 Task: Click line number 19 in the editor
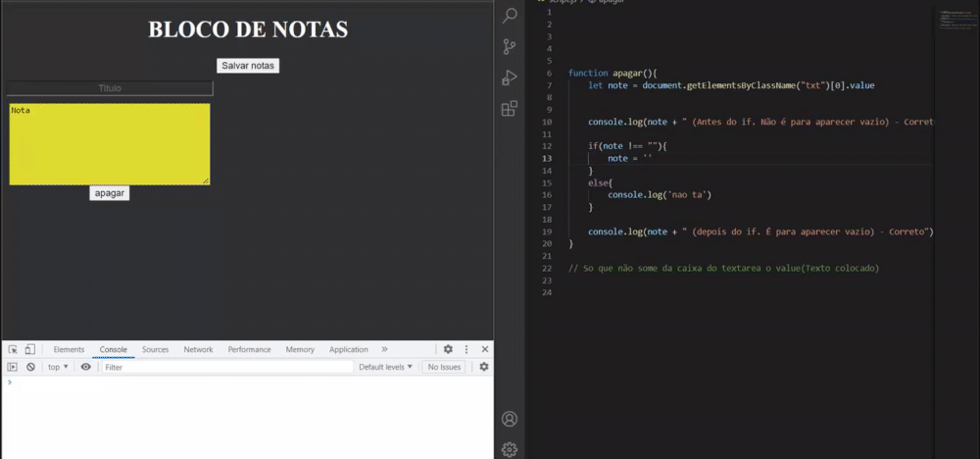548,232
